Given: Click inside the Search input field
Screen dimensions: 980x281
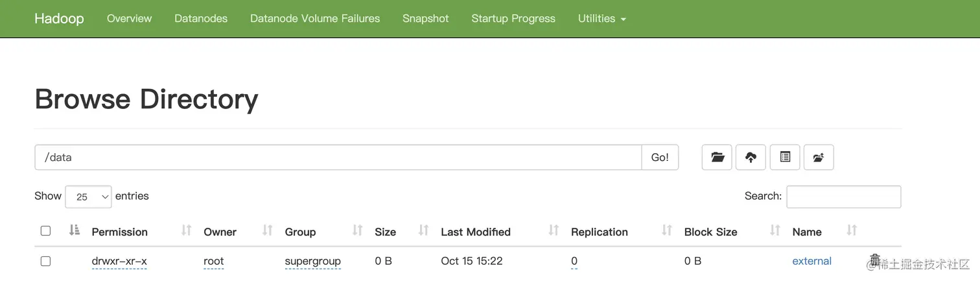Looking at the screenshot, I should tap(843, 197).
